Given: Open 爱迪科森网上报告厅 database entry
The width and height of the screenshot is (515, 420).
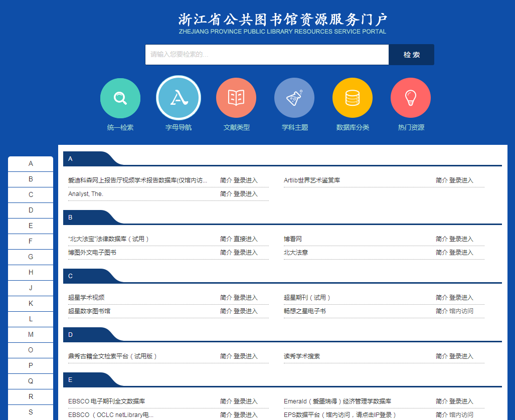Looking at the screenshot, I should click(137, 180).
